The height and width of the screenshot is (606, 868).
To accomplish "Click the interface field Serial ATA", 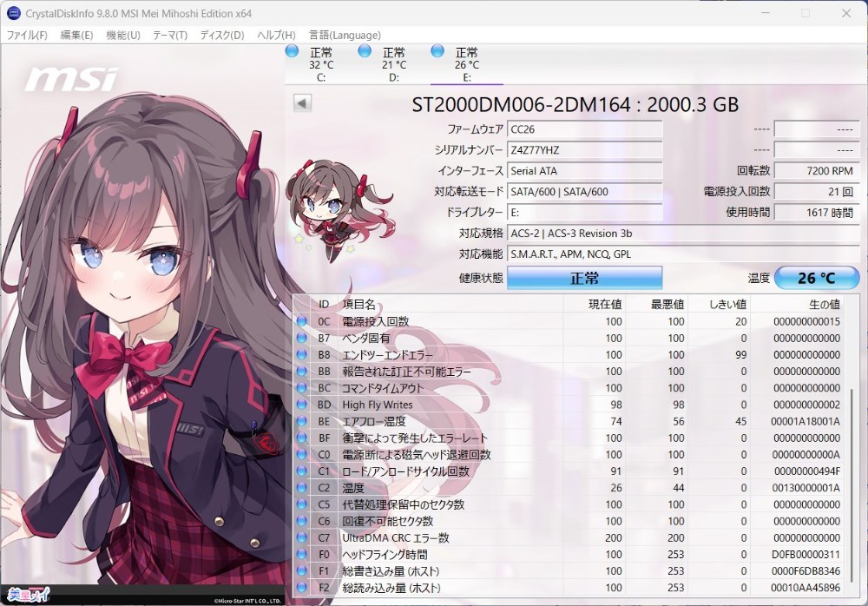I will 584,171.
